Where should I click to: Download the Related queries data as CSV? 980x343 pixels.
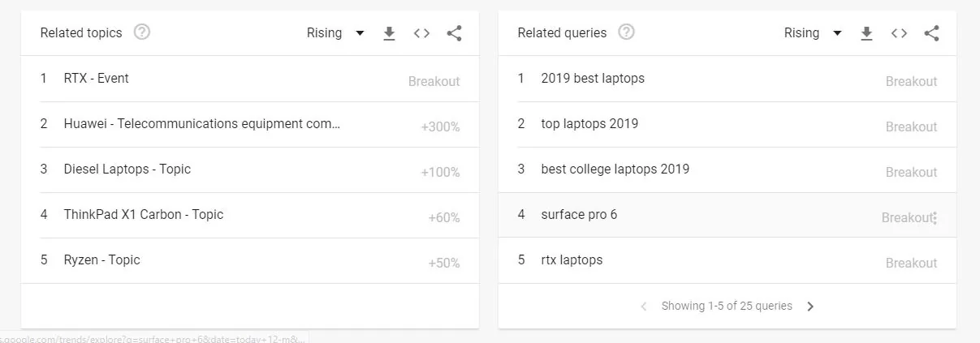[x=866, y=33]
